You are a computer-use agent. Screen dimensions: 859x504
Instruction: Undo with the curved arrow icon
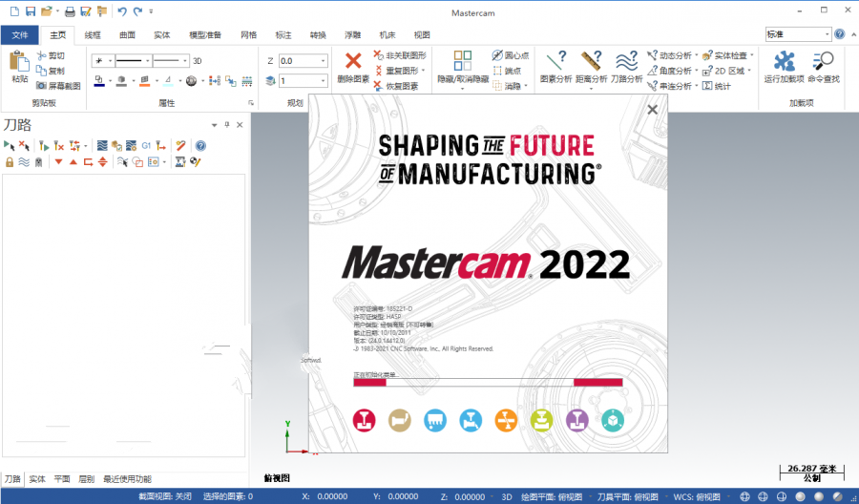(x=121, y=10)
